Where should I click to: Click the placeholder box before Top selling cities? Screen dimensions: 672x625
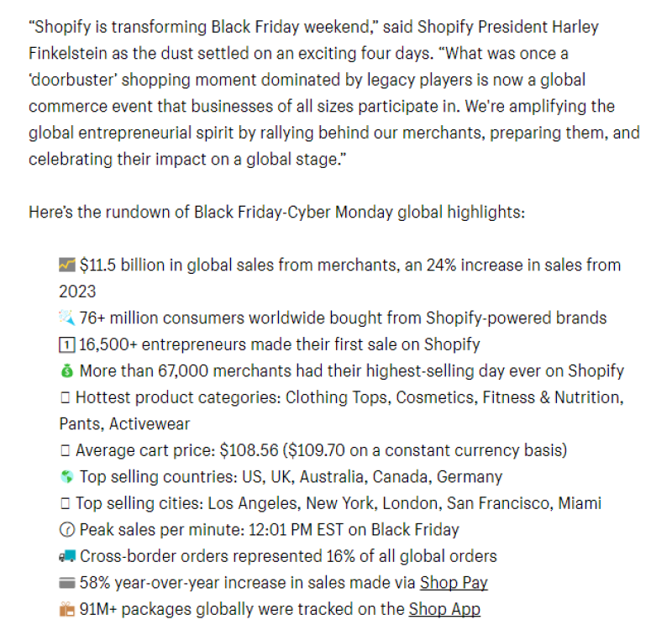pos(65,504)
